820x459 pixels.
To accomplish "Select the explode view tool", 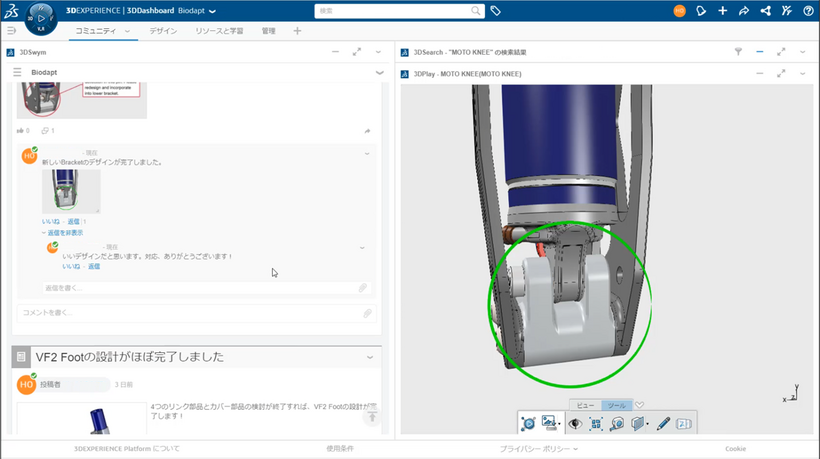I will (x=596, y=423).
